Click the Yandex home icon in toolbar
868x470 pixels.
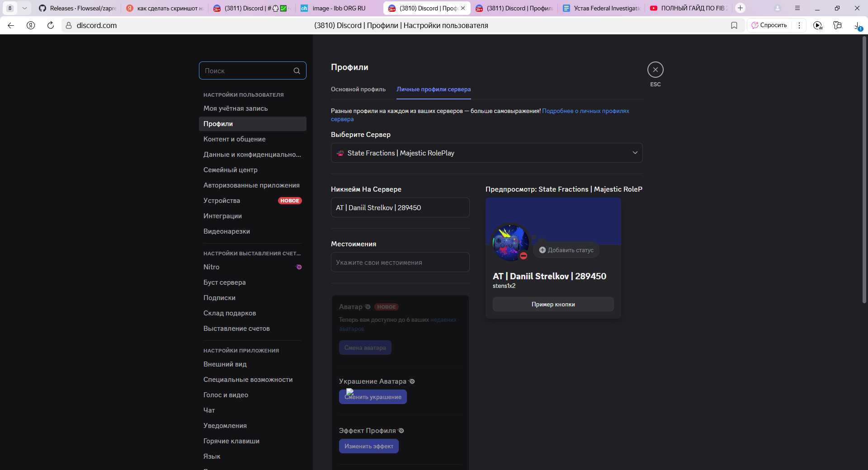click(x=31, y=25)
